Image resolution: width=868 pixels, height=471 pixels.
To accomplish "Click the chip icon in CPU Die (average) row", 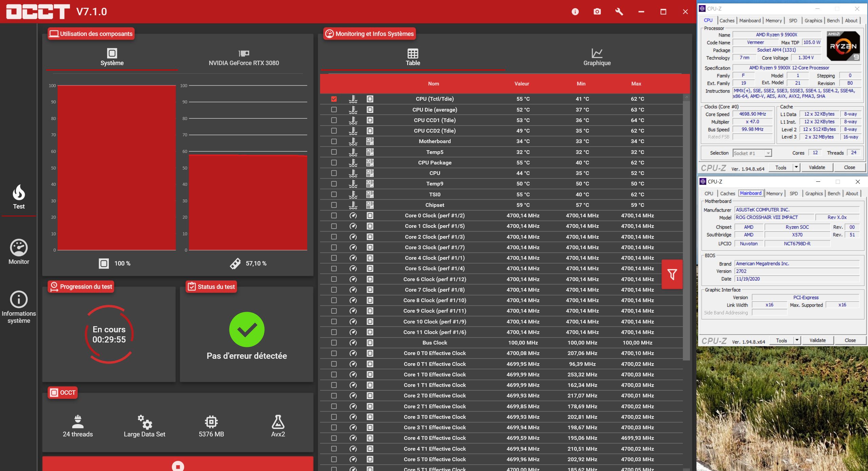I will [370, 110].
